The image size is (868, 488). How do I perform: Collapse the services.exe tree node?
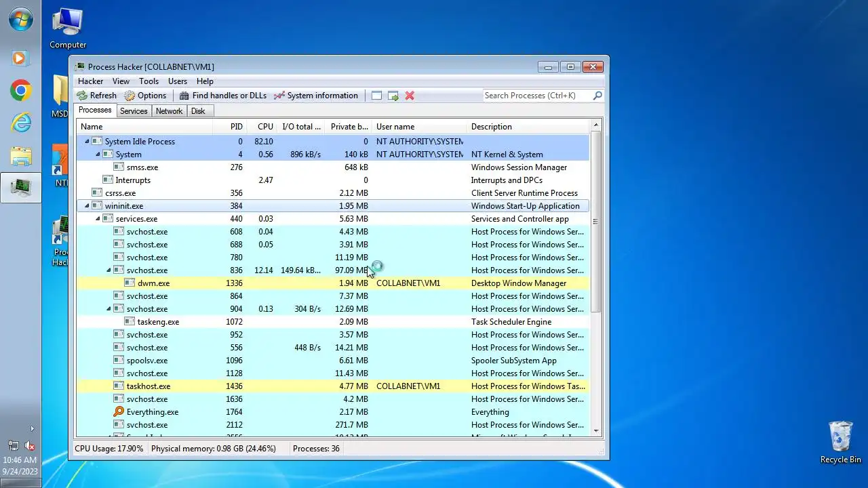(x=98, y=219)
